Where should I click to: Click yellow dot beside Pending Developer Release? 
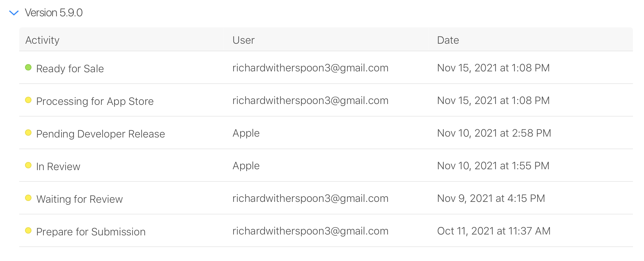pos(28,133)
